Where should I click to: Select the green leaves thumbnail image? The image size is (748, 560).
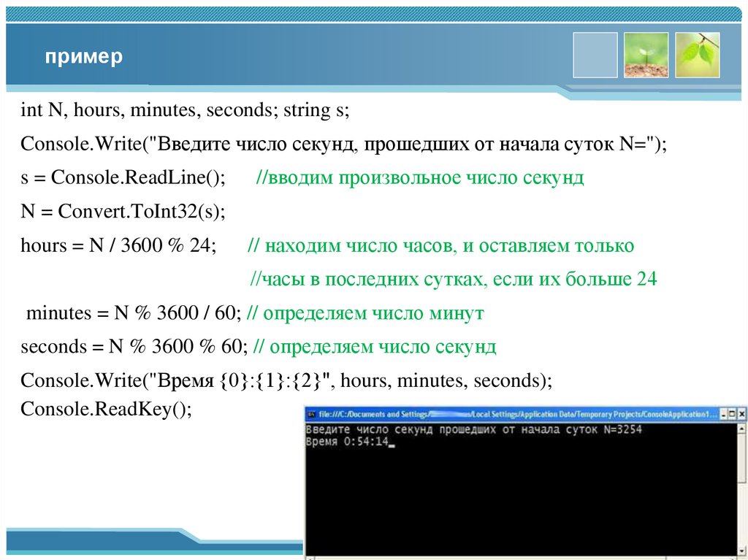pyautogui.click(x=695, y=54)
